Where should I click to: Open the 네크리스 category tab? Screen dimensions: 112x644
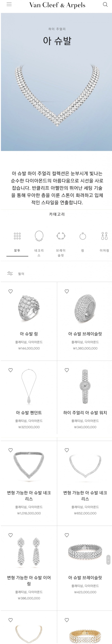coord(39,253)
